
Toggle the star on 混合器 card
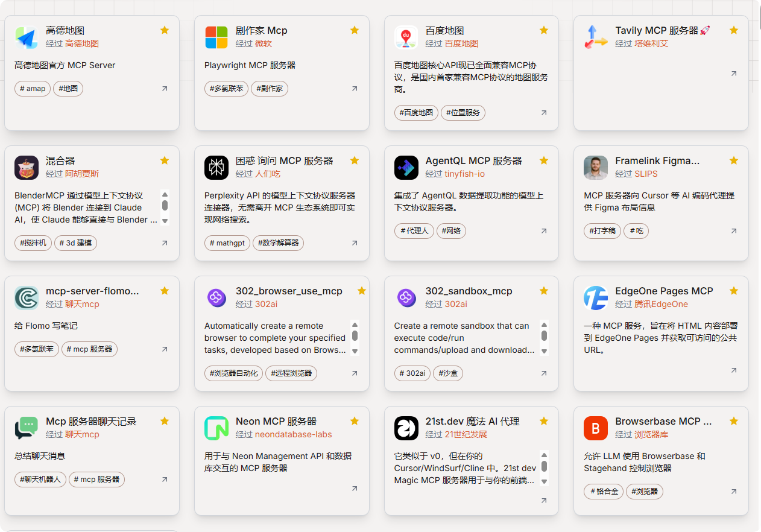pos(165,160)
